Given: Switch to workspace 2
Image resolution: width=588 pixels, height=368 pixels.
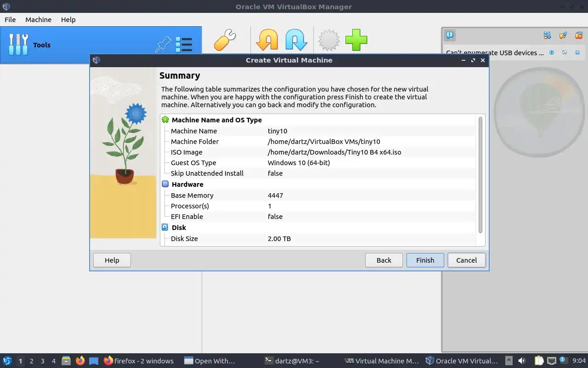Looking at the screenshot, I should tap(31, 361).
